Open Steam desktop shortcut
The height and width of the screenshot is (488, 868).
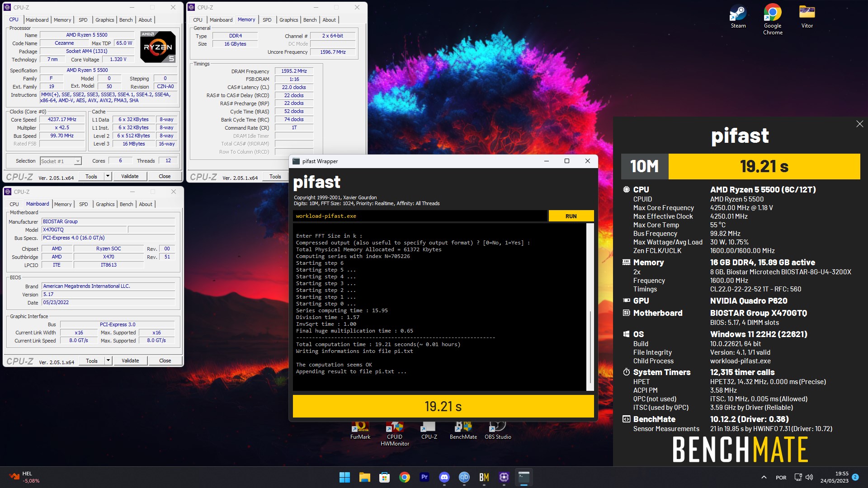738,17
